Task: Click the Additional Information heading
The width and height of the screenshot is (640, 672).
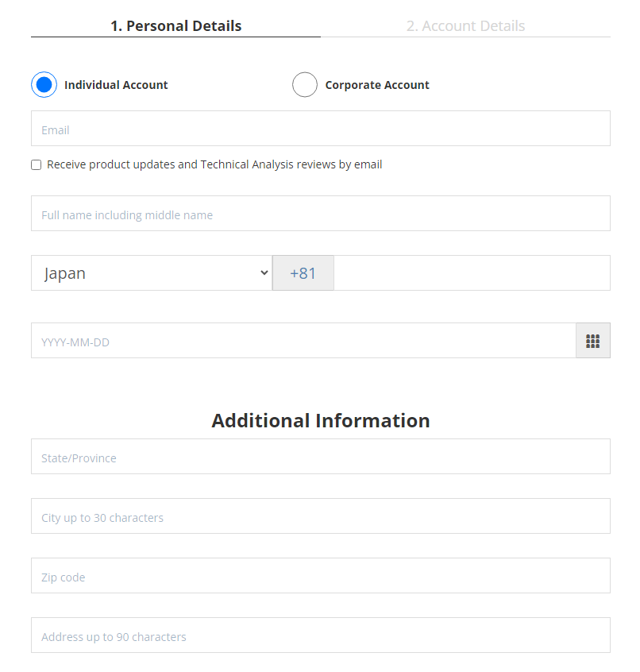Action: point(320,420)
